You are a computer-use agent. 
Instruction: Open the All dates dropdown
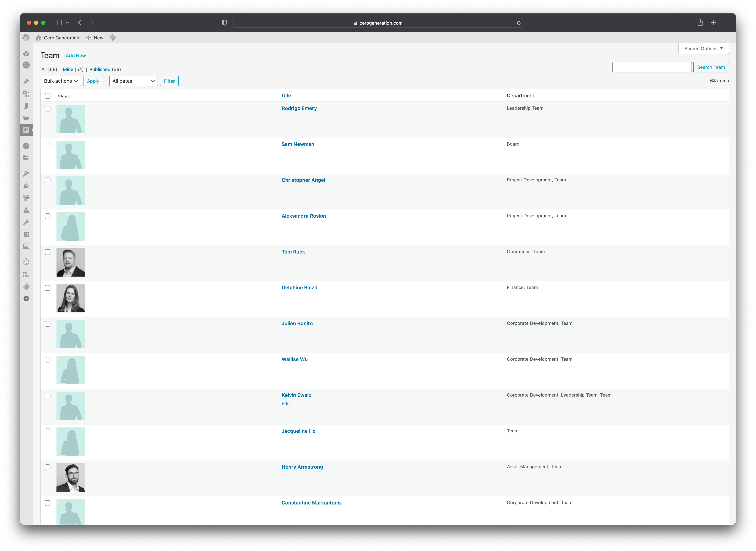click(134, 81)
